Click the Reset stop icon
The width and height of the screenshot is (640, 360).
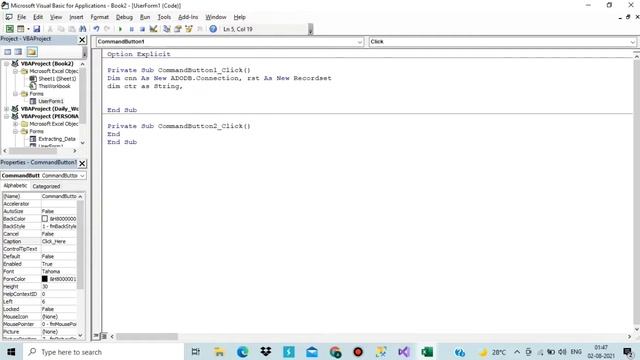pos(142,29)
